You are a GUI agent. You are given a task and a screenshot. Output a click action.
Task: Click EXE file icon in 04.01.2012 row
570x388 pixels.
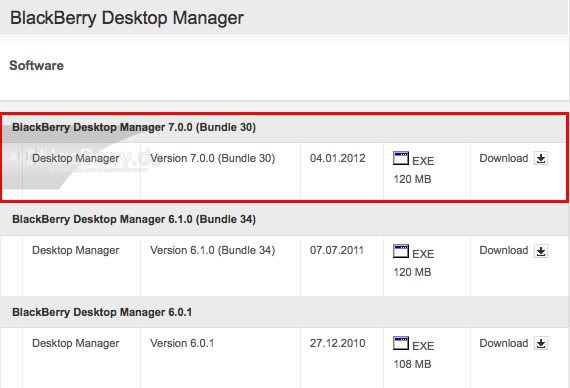[401, 158]
